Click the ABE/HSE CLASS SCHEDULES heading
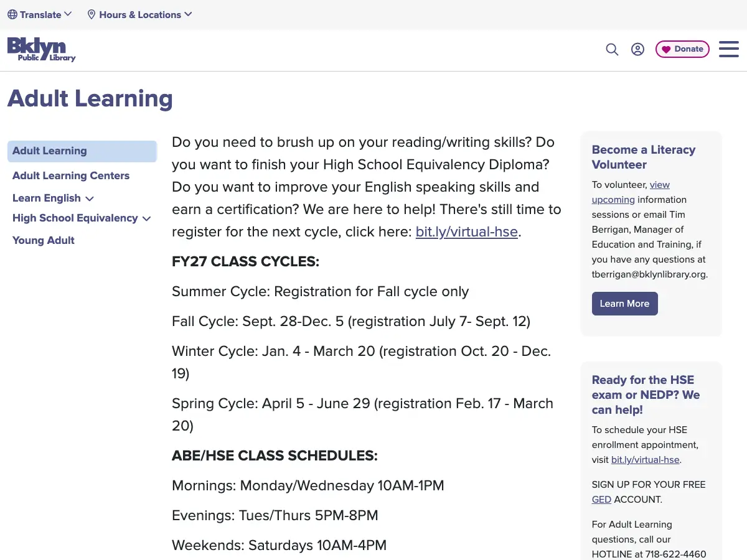The image size is (747, 560). [275, 456]
